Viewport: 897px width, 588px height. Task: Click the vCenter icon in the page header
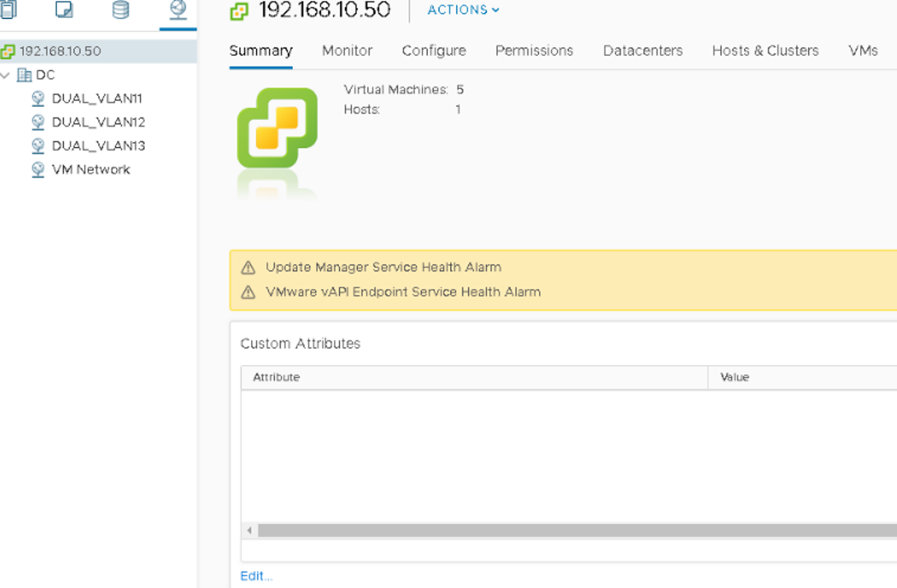pyautogui.click(x=239, y=12)
